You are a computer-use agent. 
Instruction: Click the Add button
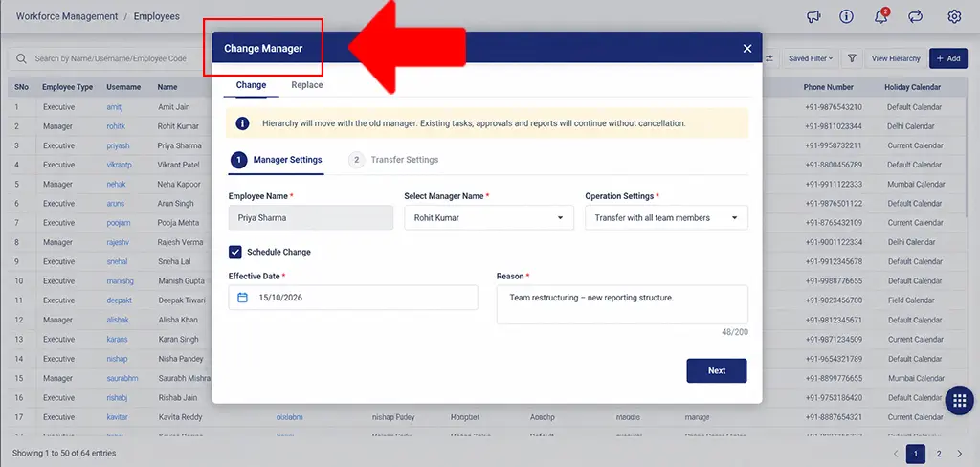(x=948, y=58)
